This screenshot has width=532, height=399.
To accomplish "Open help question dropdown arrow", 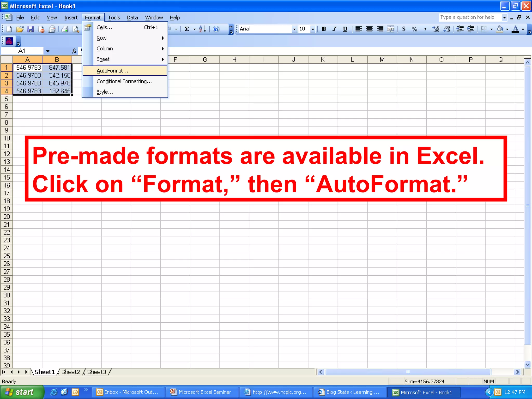I will click(504, 17).
